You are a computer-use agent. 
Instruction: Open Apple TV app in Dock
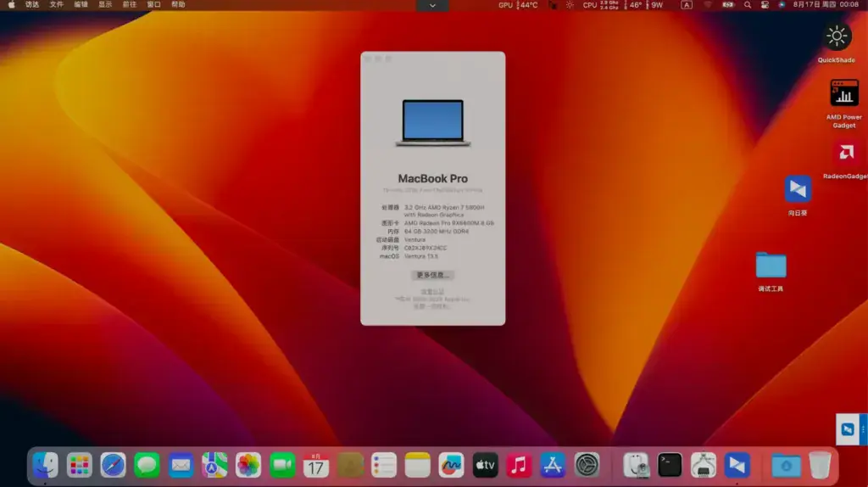point(485,465)
